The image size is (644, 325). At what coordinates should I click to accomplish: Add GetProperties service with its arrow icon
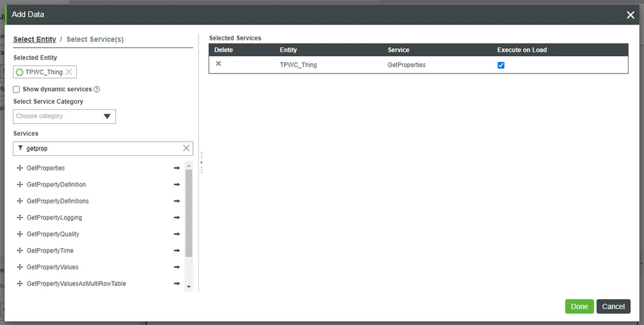pos(177,168)
